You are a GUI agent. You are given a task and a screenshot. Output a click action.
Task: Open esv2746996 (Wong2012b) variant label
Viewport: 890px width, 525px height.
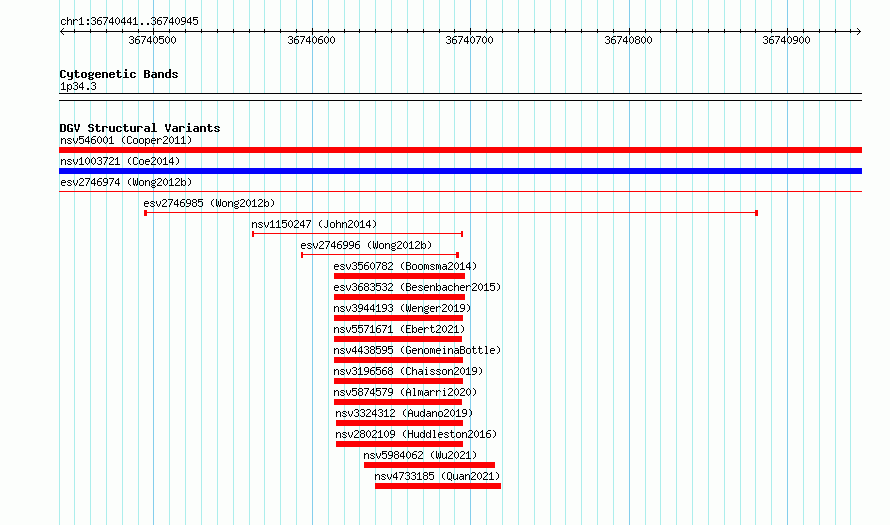(366, 245)
